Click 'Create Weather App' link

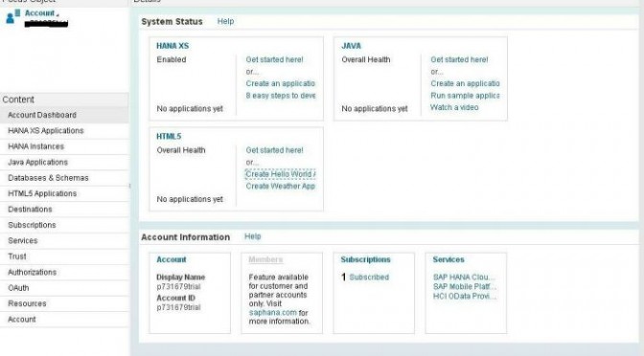click(281, 187)
